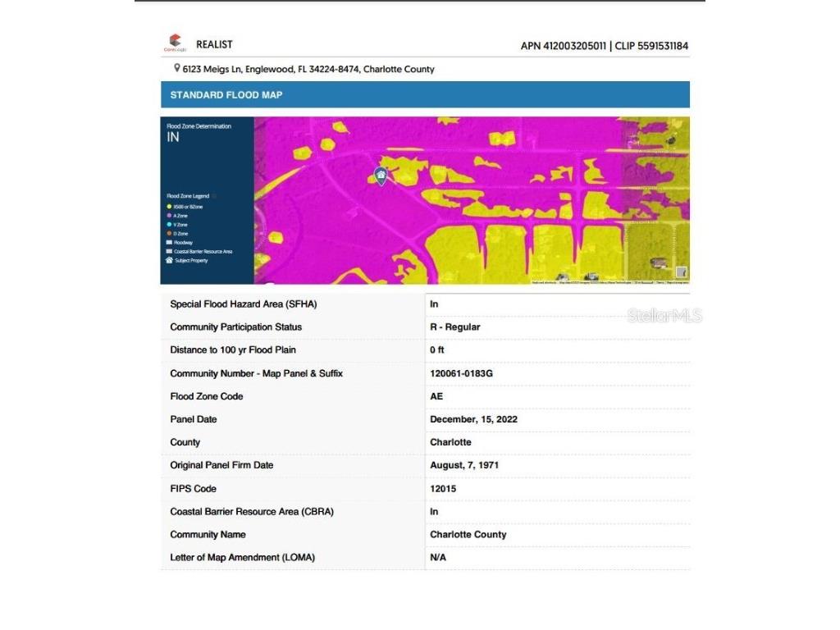Click the Coastal Barrier Resource Area legend icon

pos(169,251)
